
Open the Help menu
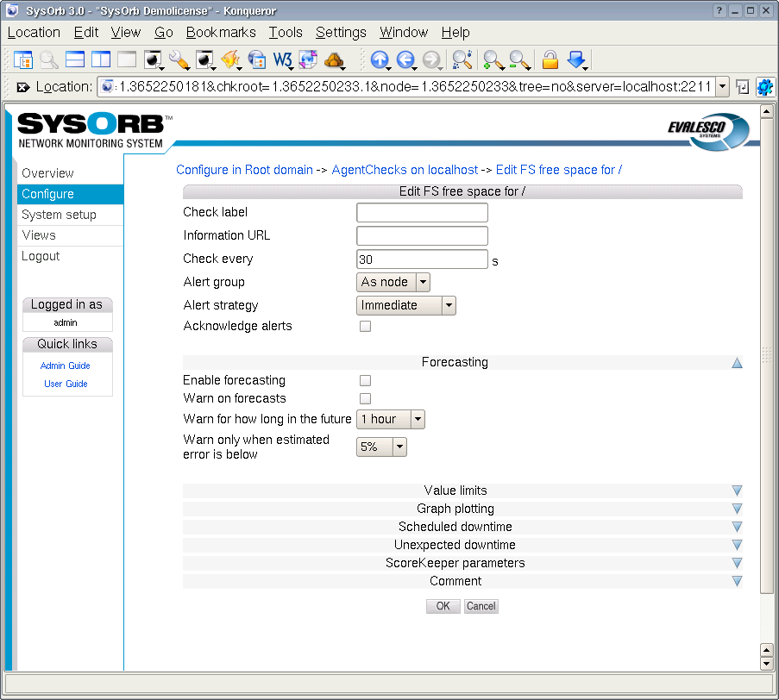[x=455, y=32]
